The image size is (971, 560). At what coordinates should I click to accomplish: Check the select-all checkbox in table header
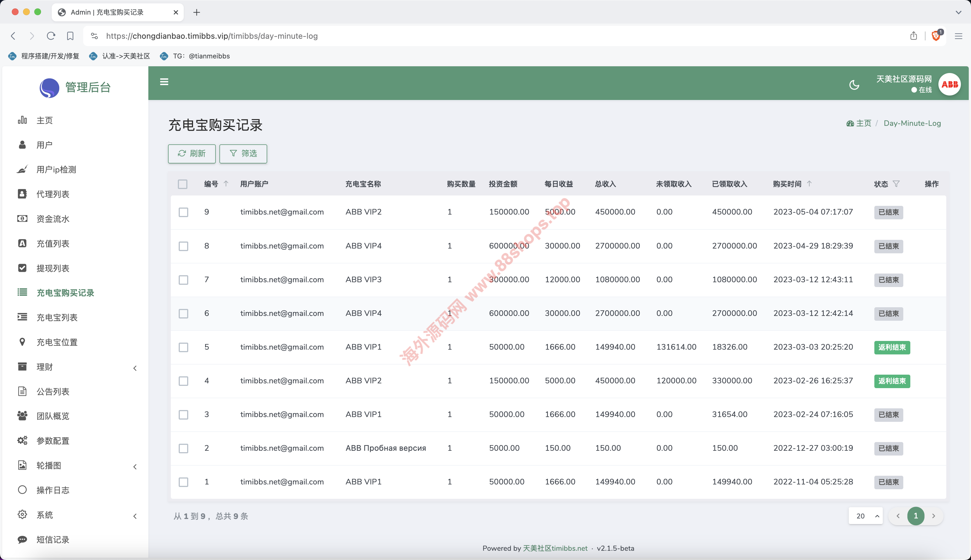(x=183, y=184)
